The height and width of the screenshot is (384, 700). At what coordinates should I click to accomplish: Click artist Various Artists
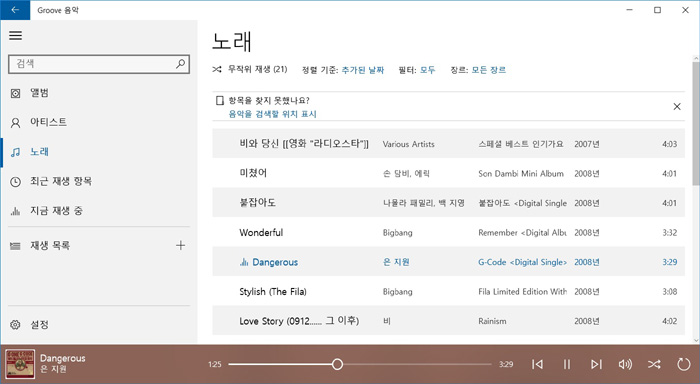(408, 144)
